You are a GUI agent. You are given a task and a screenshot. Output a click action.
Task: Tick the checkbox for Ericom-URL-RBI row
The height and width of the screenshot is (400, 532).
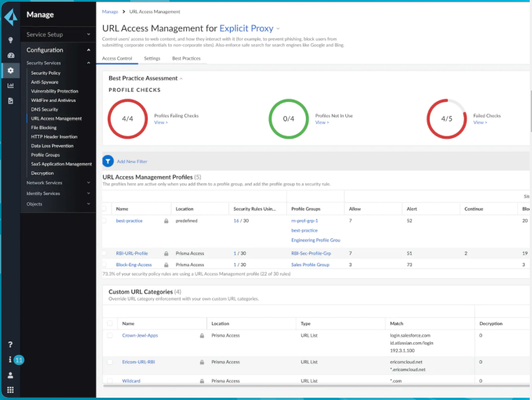110,362
